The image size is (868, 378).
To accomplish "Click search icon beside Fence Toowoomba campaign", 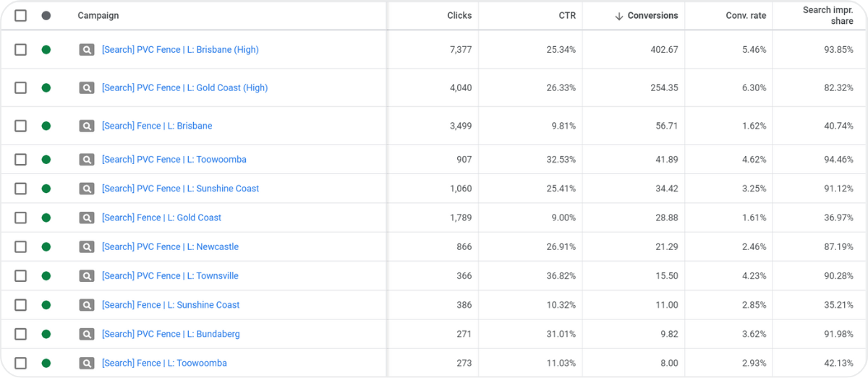I will pos(87,363).
